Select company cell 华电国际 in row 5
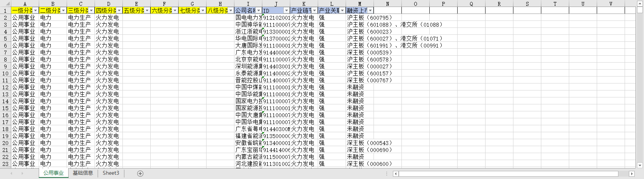Screen dimensions: 644x179 tap(248, 38)
